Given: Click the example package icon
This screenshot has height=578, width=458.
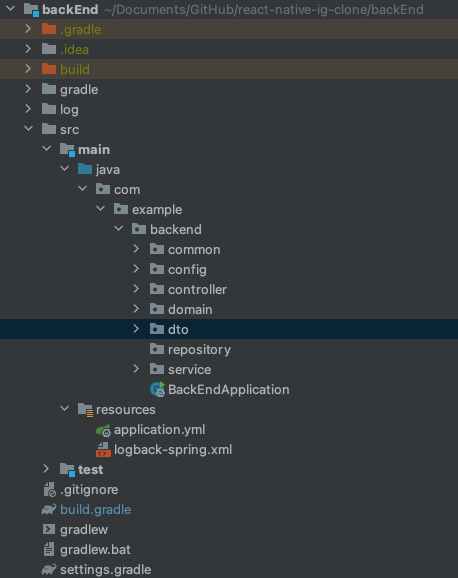Looking at the screenshot, I should [121, 209].
